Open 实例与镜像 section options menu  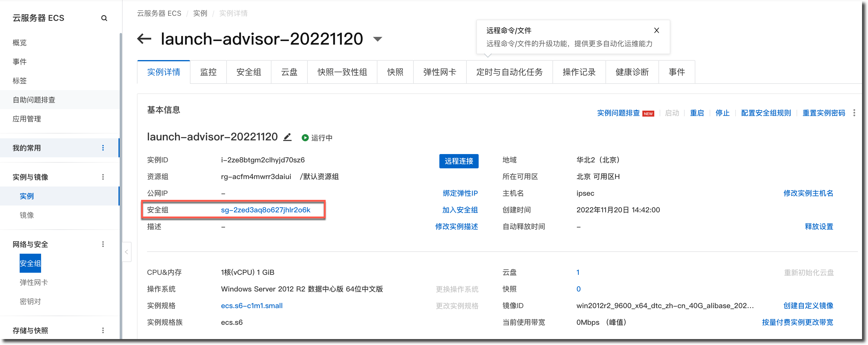[x=103, y=177]
